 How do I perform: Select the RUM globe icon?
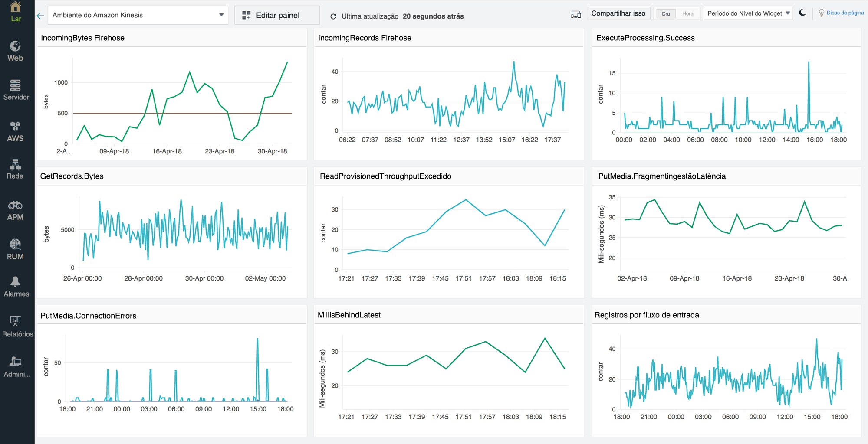click(x=16, y=247)
